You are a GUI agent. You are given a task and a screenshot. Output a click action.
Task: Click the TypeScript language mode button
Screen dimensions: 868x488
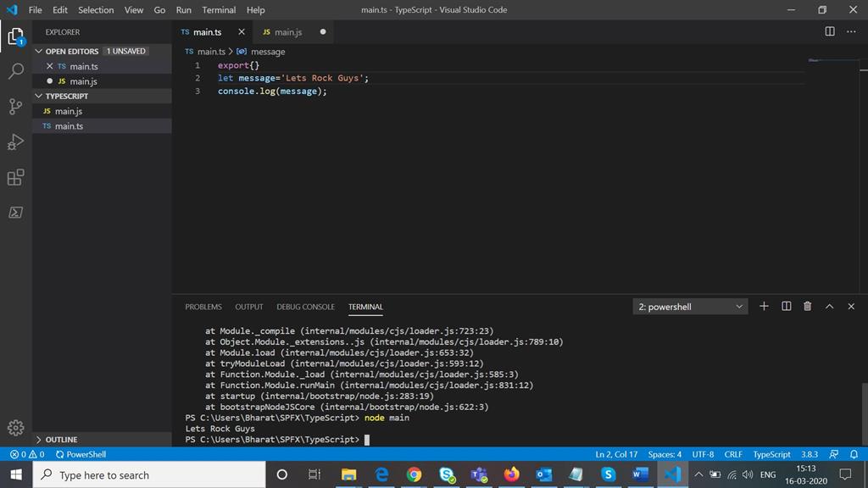(771, 454)
